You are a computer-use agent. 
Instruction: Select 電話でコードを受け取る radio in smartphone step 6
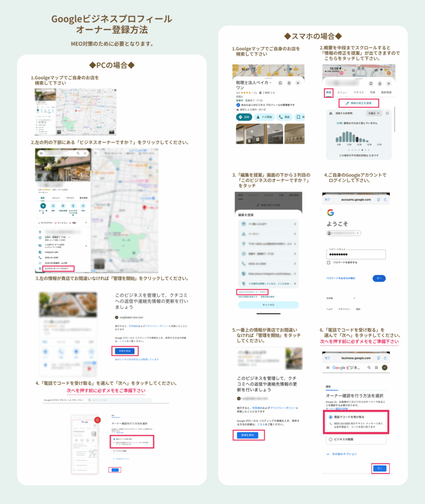click(x=330, y=417)
